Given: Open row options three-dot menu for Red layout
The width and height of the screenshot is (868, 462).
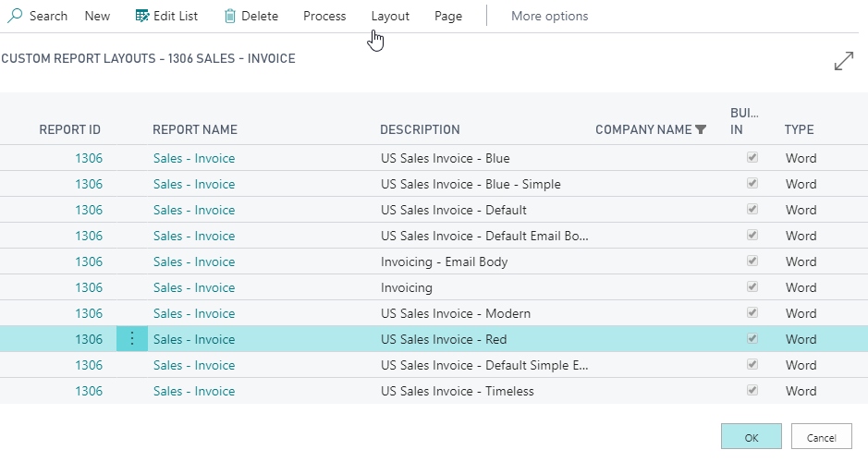Looking at the screenshot, I should [x=131, y=339].
